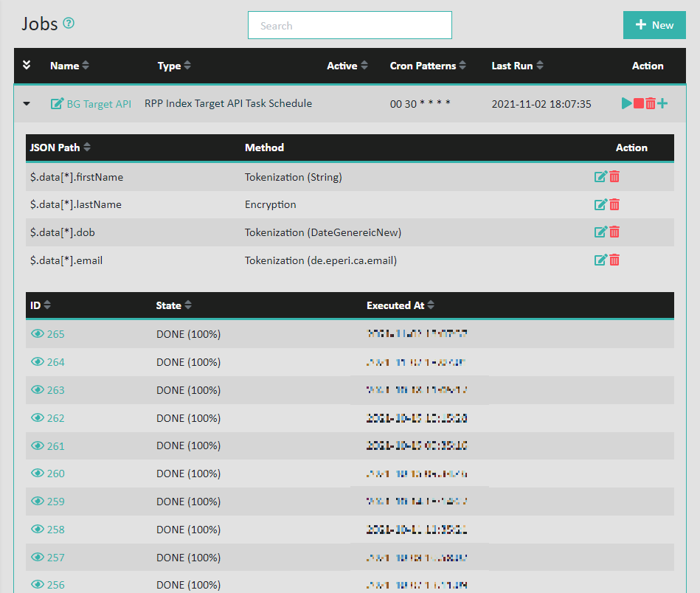Click RPP Index Target API Task Schedule
The height and width of the screenshot is (593, 700).
pyautogui.click(x=228, y=103)
